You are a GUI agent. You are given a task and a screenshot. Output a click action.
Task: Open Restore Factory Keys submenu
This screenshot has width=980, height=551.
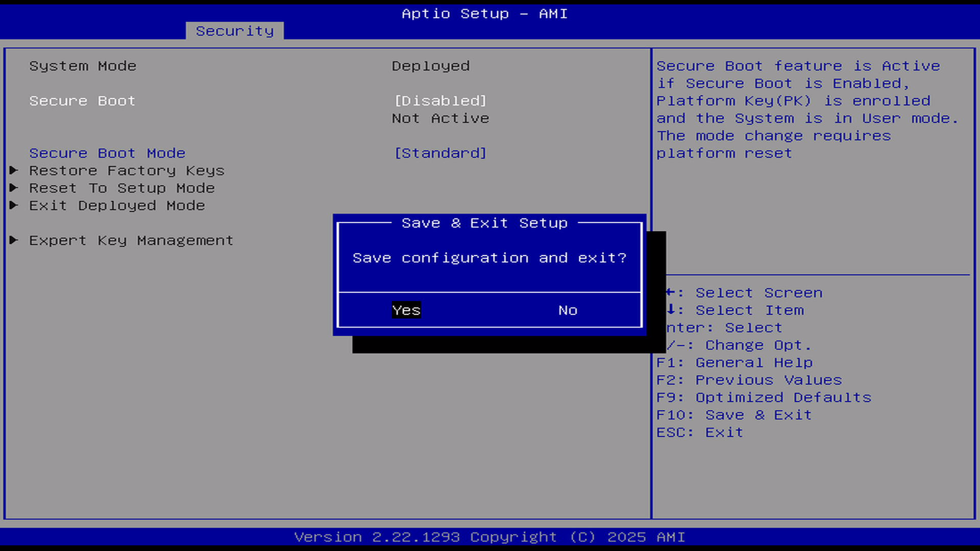click(x=127, y=170)
